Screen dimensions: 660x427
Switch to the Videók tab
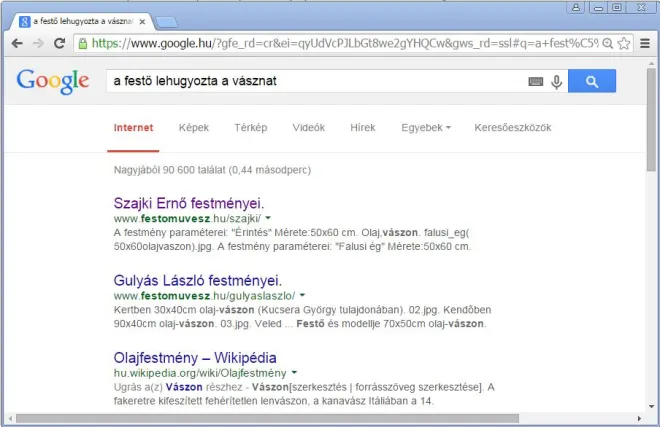pos(308,128)
